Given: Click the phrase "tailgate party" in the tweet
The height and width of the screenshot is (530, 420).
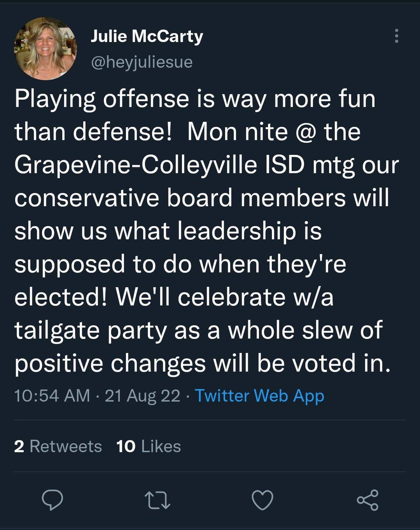Looking at the screenshot, I should coord(91,330).
